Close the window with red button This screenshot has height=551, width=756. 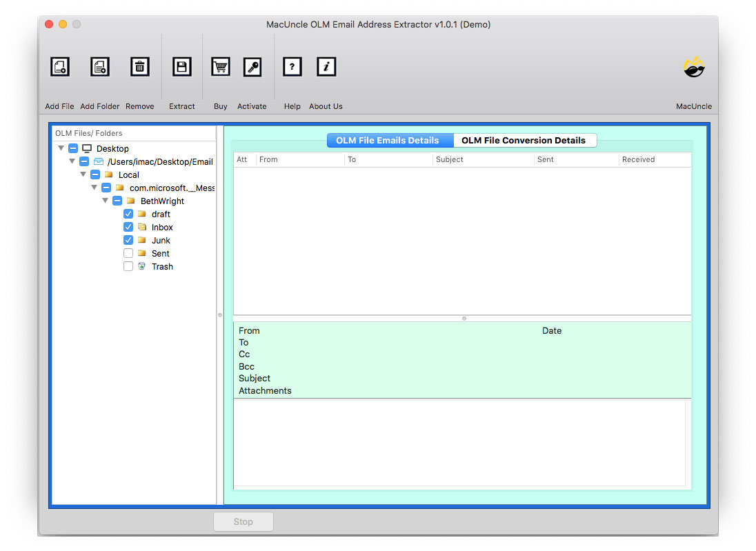(49, 24)
